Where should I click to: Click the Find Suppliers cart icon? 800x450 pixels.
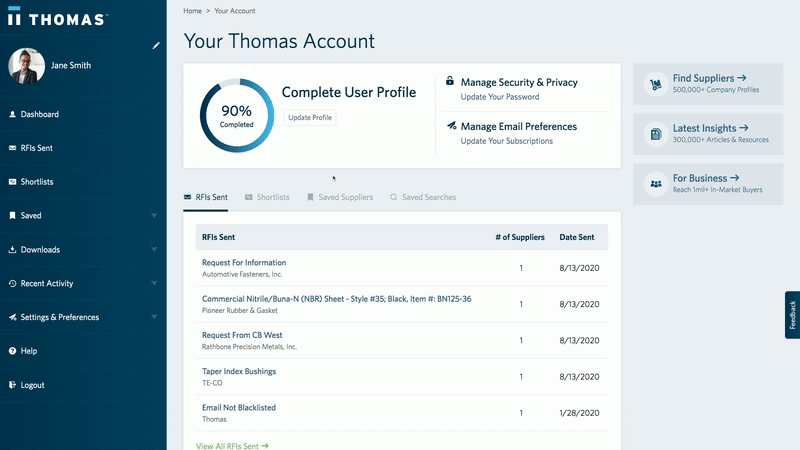(x=655, y=84)
